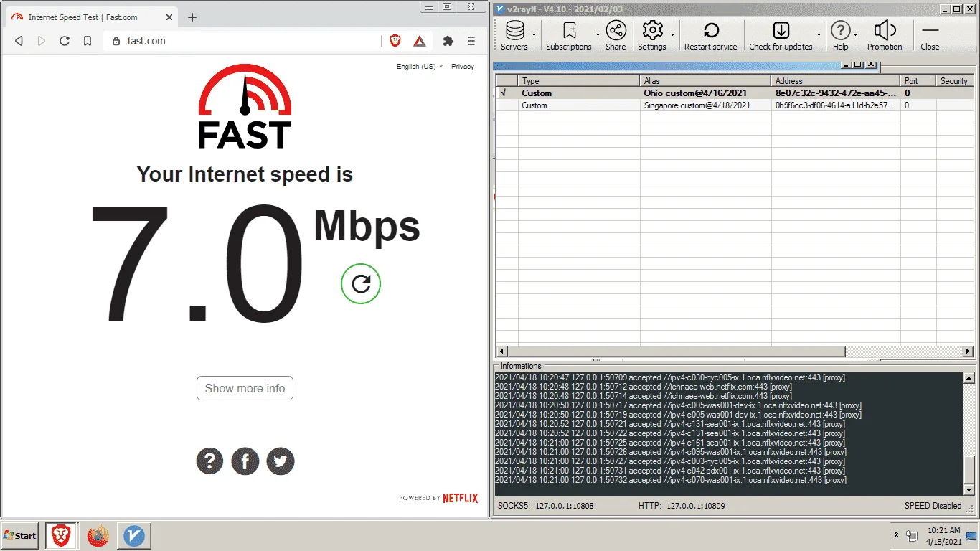This screenshot has height=551, width=980.
Task: Click the browser forward arrow
Action: click(42, 41)
